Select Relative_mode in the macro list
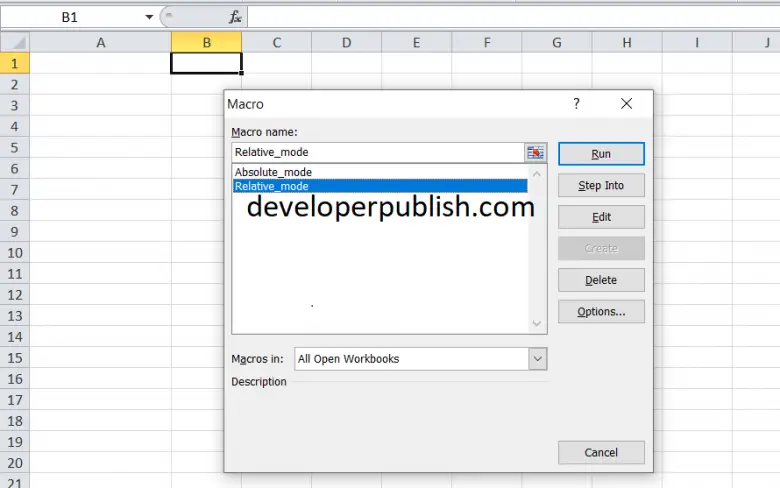 [272, 186]
